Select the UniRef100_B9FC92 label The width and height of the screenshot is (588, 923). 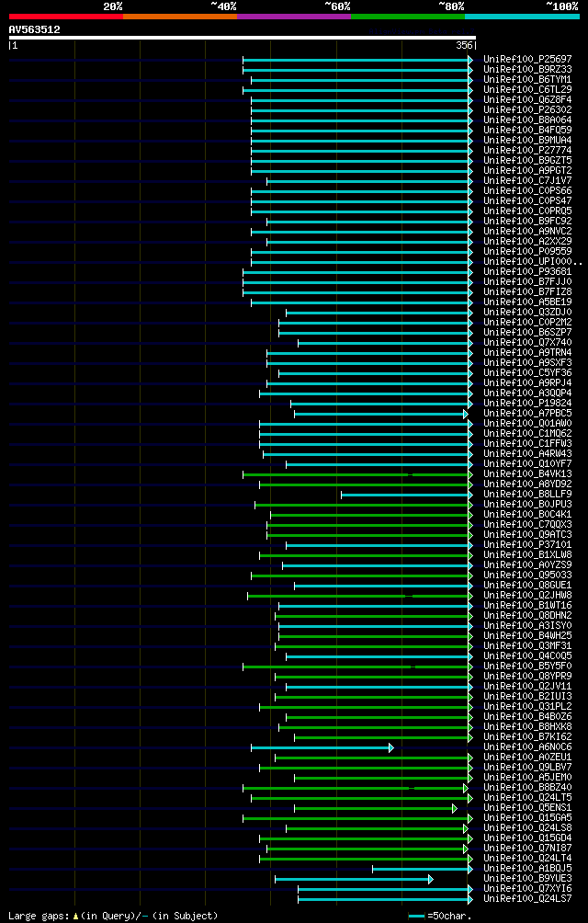527,222
